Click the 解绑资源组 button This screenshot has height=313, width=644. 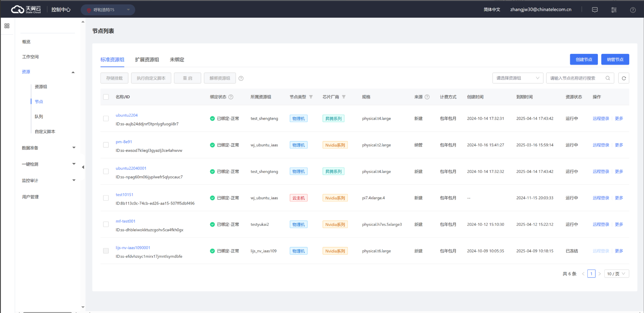220,78
